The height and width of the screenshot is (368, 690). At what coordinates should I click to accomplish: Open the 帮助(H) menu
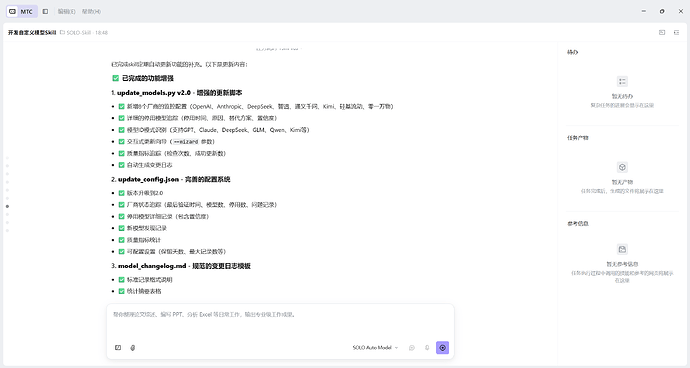(x=91, y=11)
